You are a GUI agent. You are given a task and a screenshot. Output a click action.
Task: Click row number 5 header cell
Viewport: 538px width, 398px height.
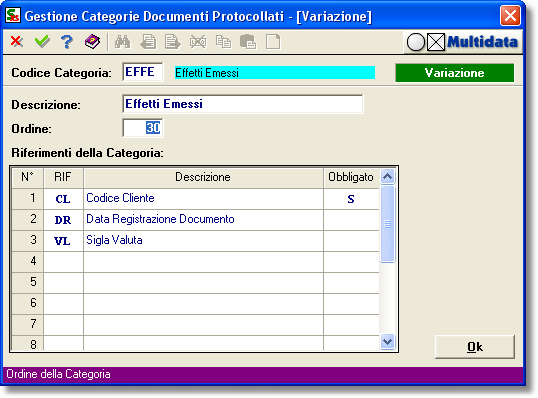27,283
